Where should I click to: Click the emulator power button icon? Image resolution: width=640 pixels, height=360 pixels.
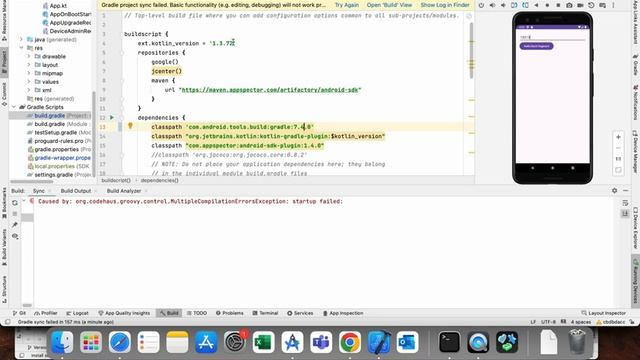click(x=481, y=5)
